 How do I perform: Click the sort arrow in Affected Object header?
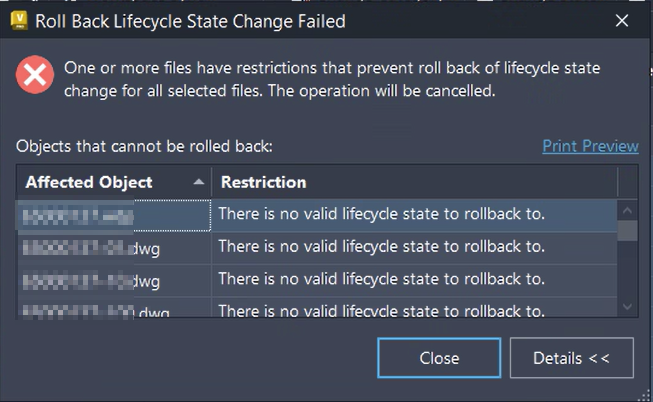pyautogui.click(x=198, y=182)
